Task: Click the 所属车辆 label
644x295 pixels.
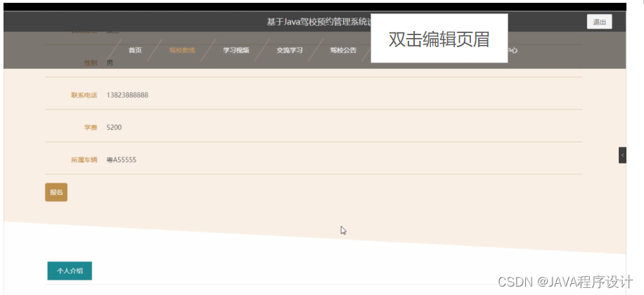Action: (84, 160)
